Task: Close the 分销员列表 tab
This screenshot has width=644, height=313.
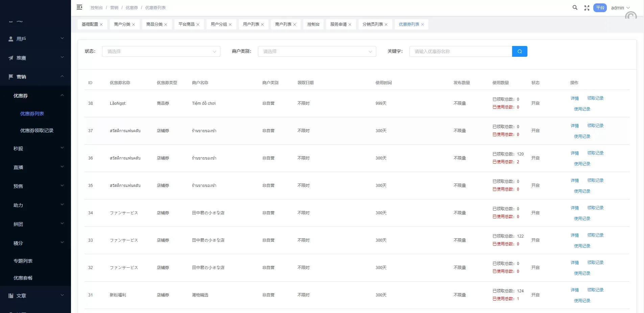Action: pos(386,25)
